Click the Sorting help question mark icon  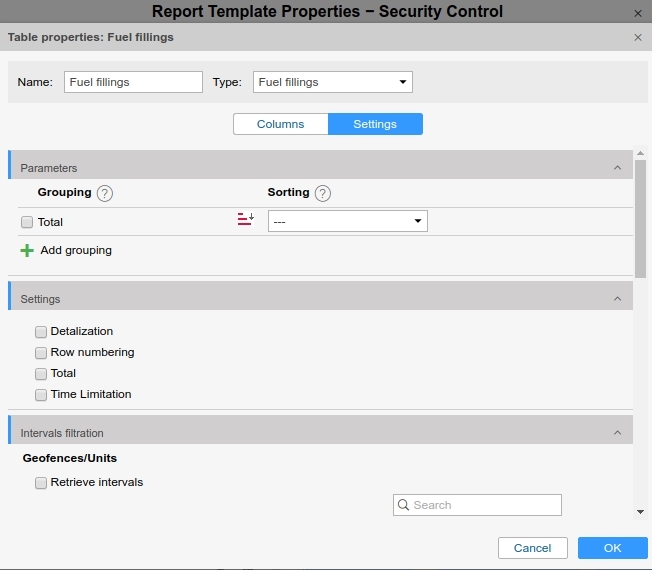click(x=323, y=193)
